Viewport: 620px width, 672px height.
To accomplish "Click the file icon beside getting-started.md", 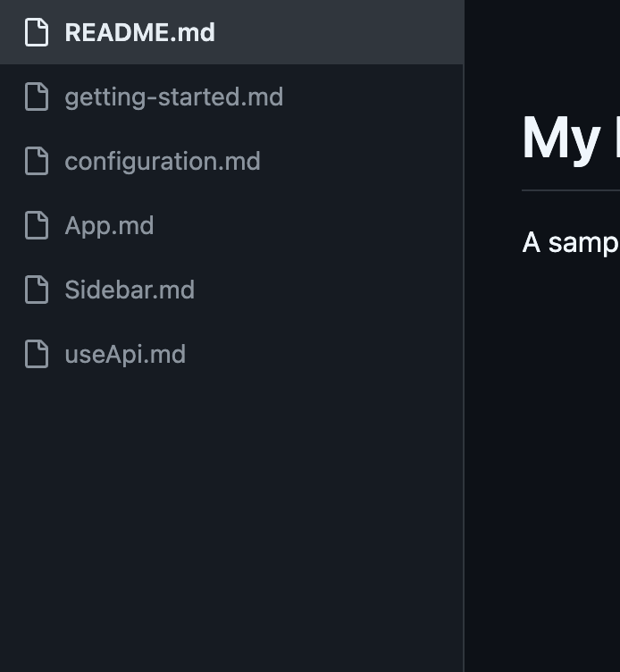I will 37,97.
